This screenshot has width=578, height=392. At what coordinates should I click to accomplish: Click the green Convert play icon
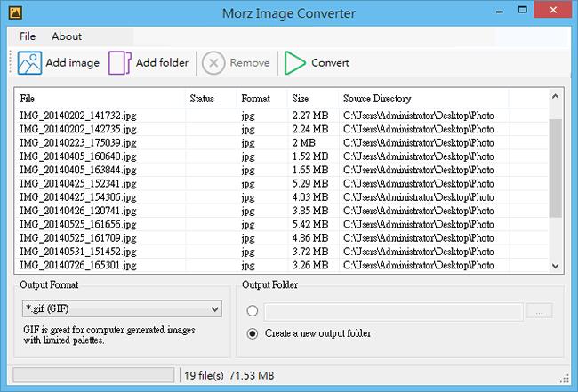coord(293,63)
